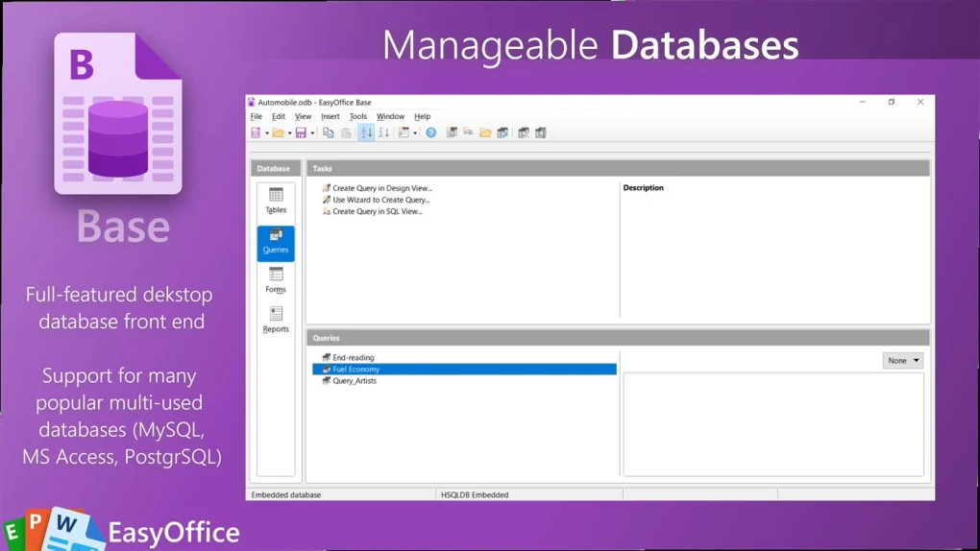The width and height of the screenshot is (980, 551).
Task: Click the Edit query toolbar icon
Action: point(502,132)
